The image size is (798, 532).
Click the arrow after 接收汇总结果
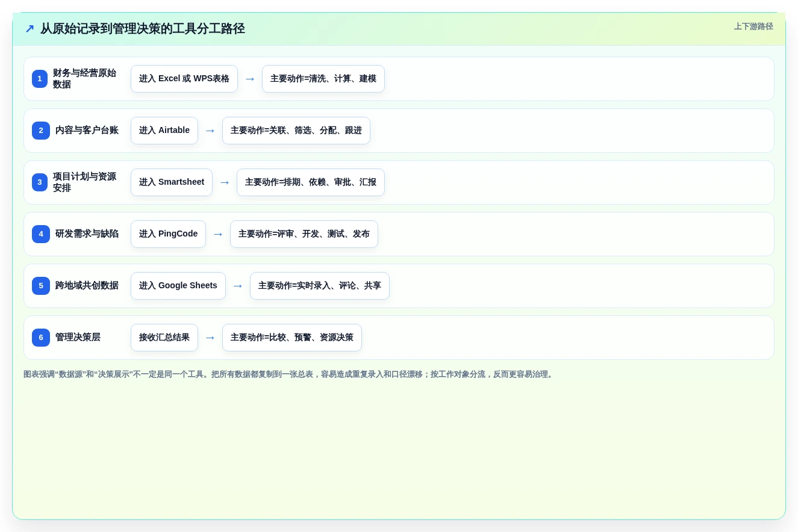pyautogui.click(x=210, y=338)
